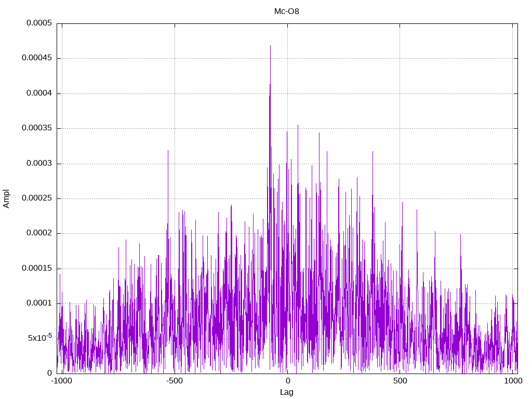Click the x-axis tick label 0
Viewport: 532px width, 399px height.
[287, 381]
